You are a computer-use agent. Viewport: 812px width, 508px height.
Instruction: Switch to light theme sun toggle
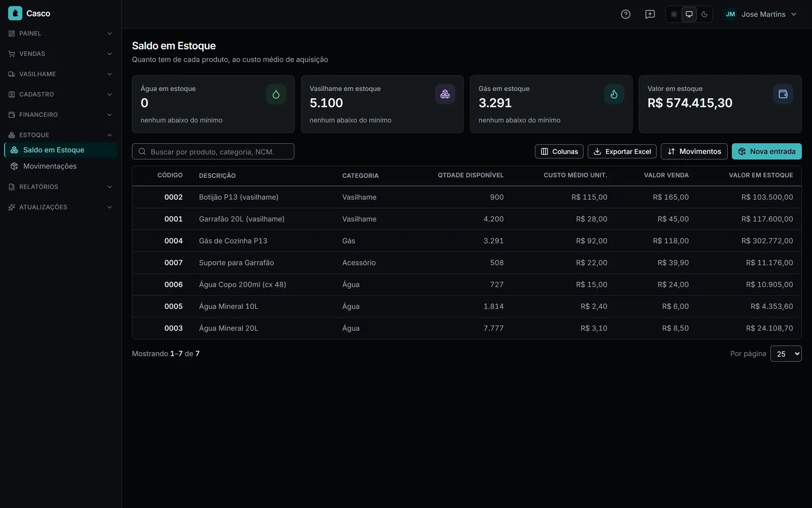coord(674,14)
